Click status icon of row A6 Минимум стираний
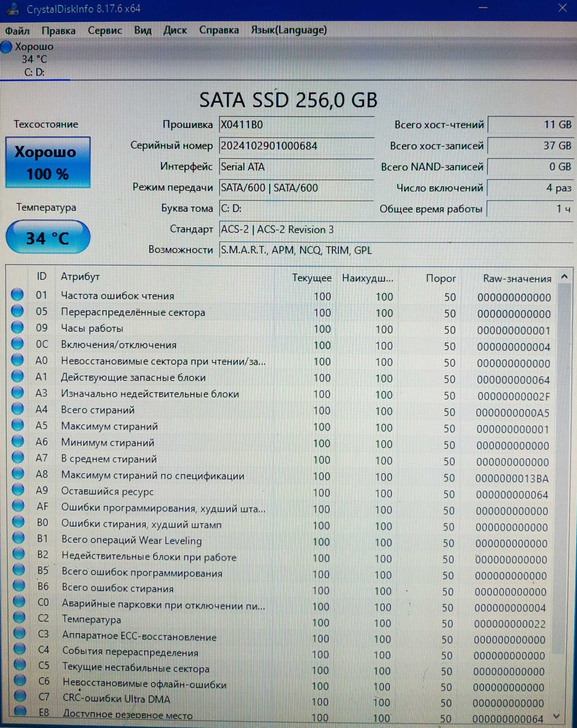Screen dimensions: 577x728 [x=18, y=441]
